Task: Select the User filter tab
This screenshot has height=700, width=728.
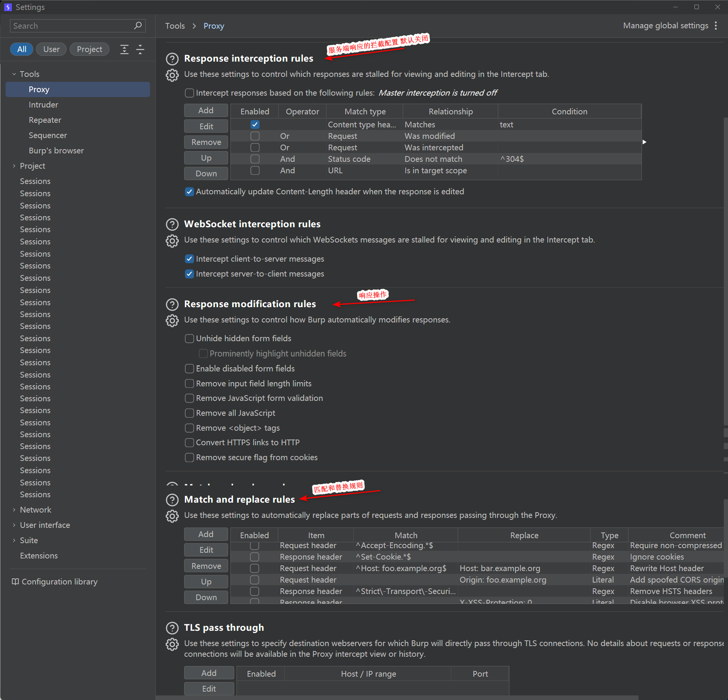Action: [x=51, y=49]
